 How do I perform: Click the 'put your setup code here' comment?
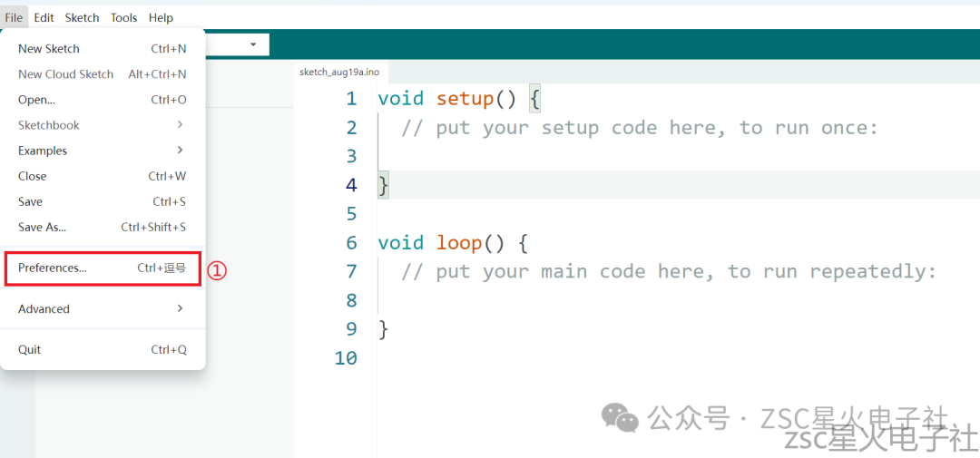tap(640, 128)
